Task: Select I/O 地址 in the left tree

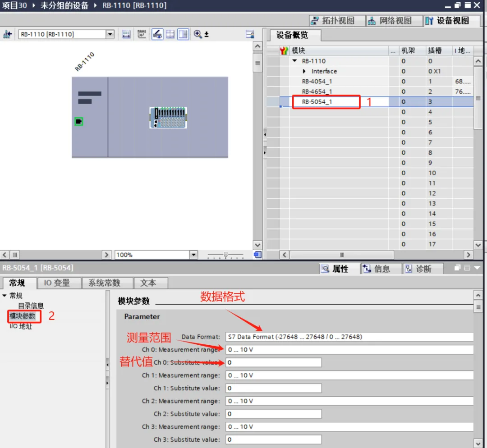Action: coord(21,326)
